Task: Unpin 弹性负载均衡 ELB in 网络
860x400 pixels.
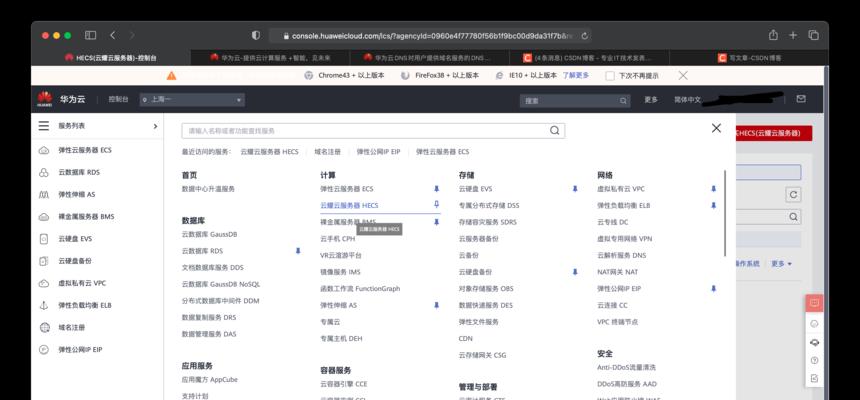Action: pos(714,205)
